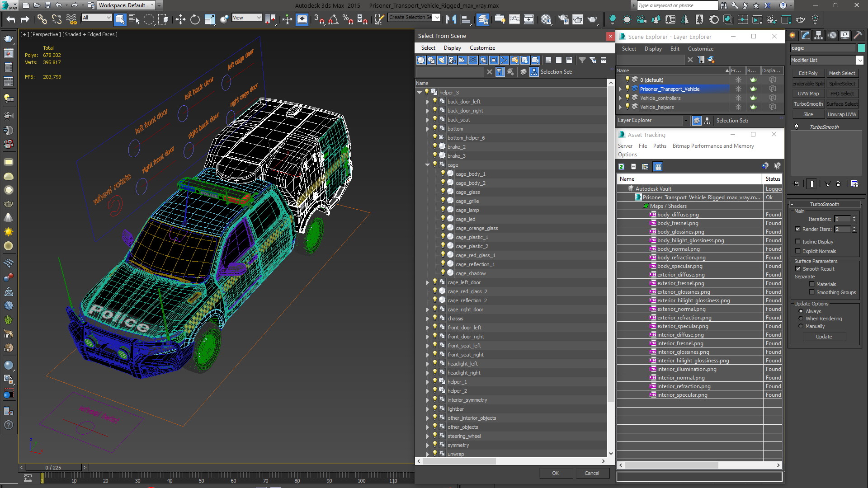868x488 pixels.
Task: Toggle the Angle Snap icon
Action: tap(334, 19)
